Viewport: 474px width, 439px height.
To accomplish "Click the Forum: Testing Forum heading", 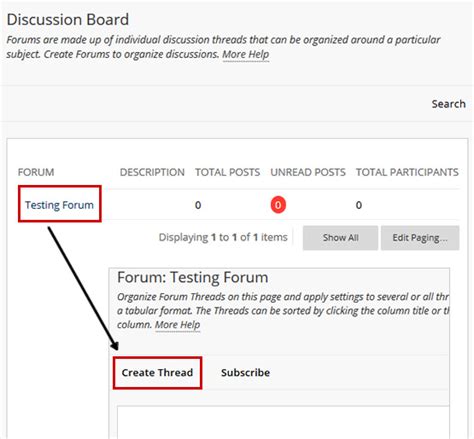I will (x=193, y=277).
